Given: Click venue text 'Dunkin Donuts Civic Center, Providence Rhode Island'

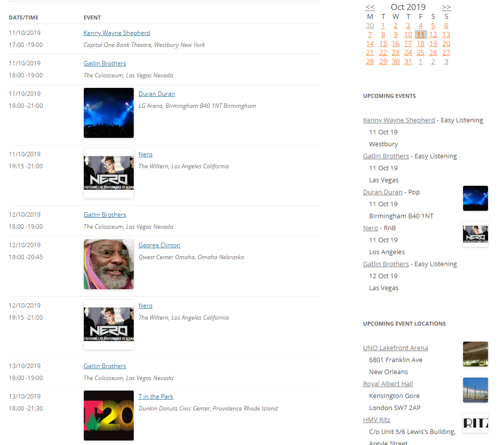Looking at the screenshot, I should click(208, 409).
